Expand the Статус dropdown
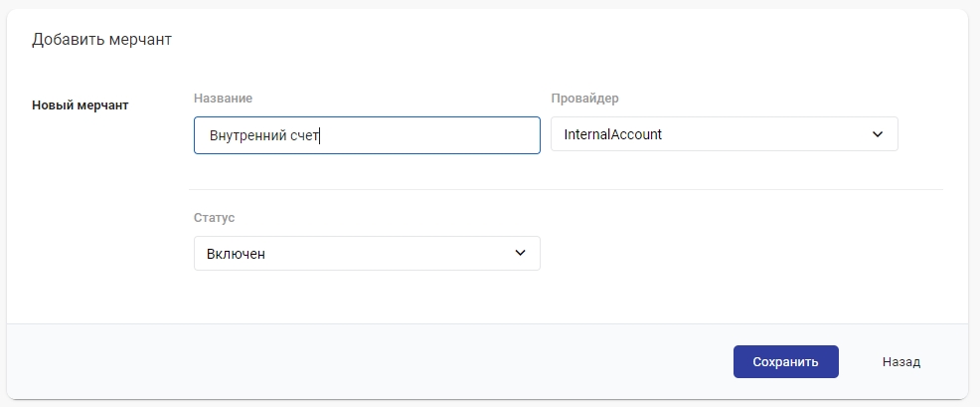Image resolution: width=980 pixels, height=407 pixels. pos(366,254)
